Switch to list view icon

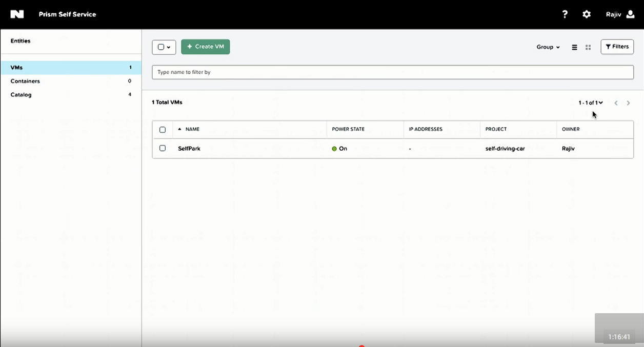click(x=574, y=47)
